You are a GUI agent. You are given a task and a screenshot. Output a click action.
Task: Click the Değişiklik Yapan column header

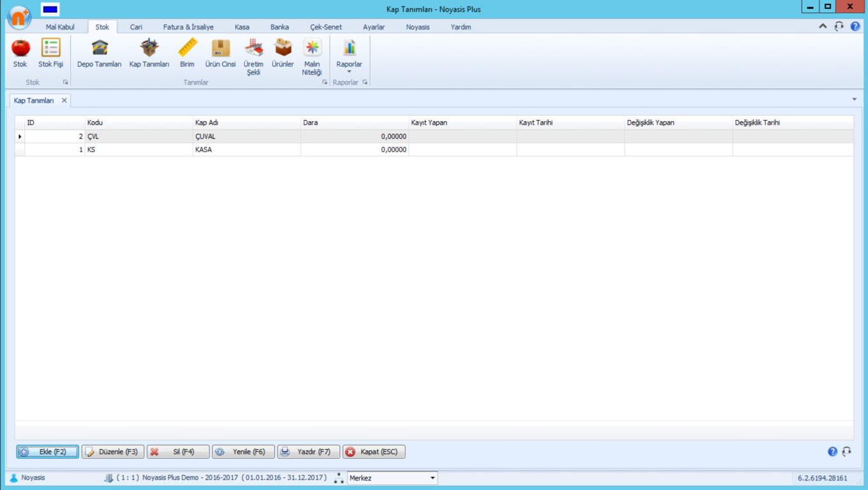coord(679,122)
